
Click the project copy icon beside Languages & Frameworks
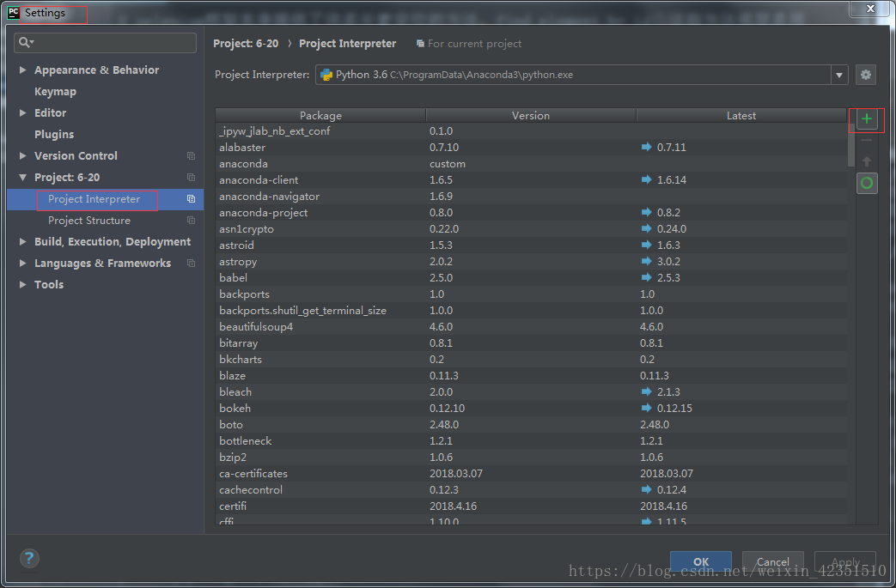coord(191,264)
